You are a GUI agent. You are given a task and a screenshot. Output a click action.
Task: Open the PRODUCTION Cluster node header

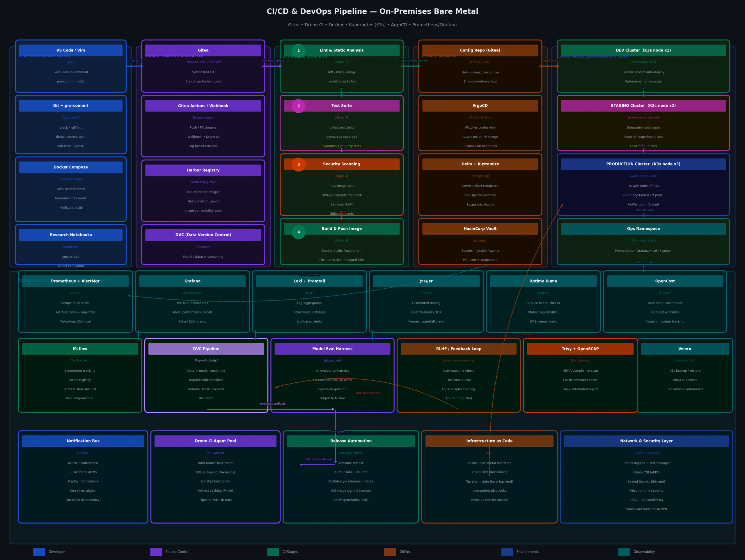(x=643, y=164)
